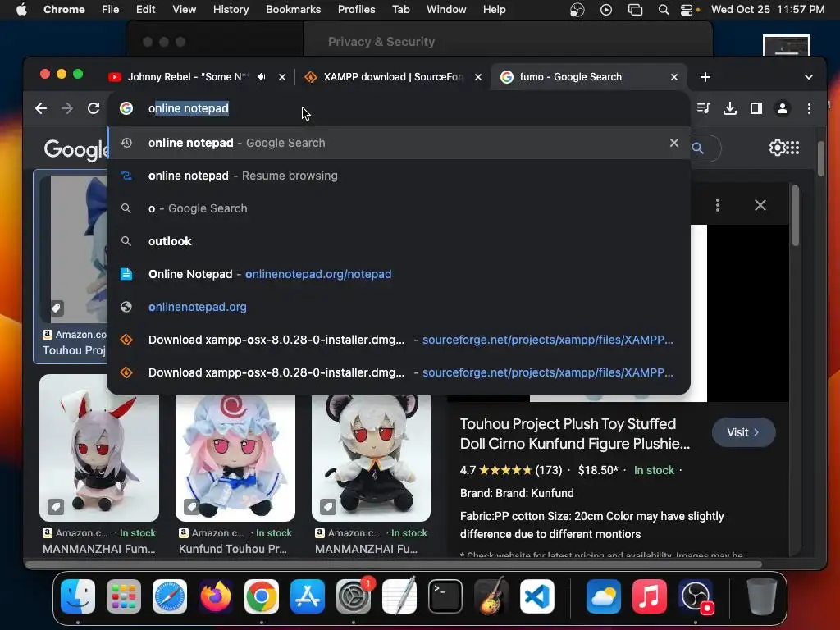Open Trash from the Dock
Image resolution: width=840 pixels, height=630 pixels.
(762, 596)
